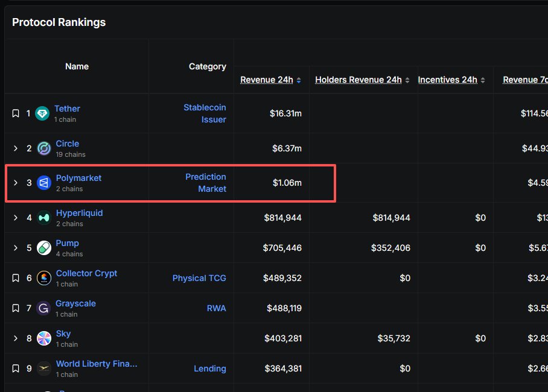Viewport: 548px width, 392px height.
Task: Click Sky's $403,281 revenue value
Action: point(282,338)
